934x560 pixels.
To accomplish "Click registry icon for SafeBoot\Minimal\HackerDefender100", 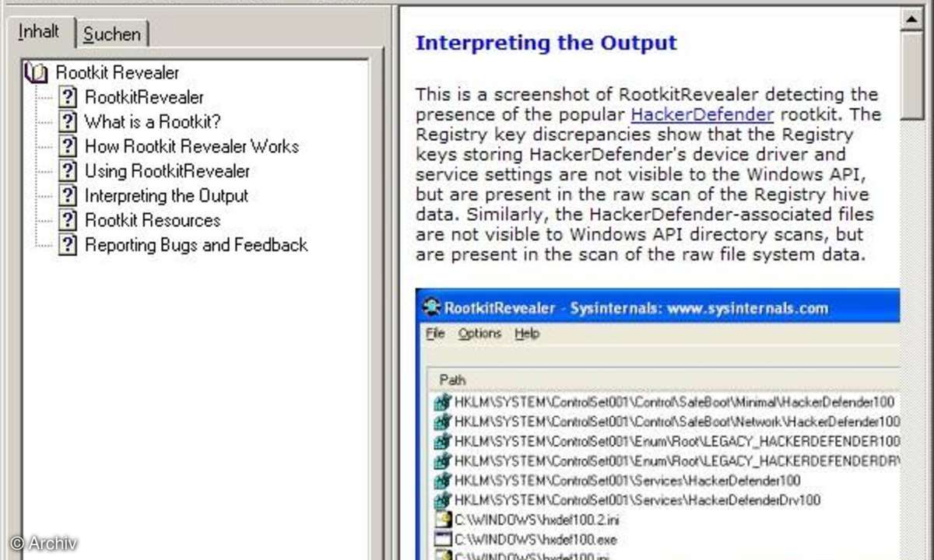I will 443,403.
